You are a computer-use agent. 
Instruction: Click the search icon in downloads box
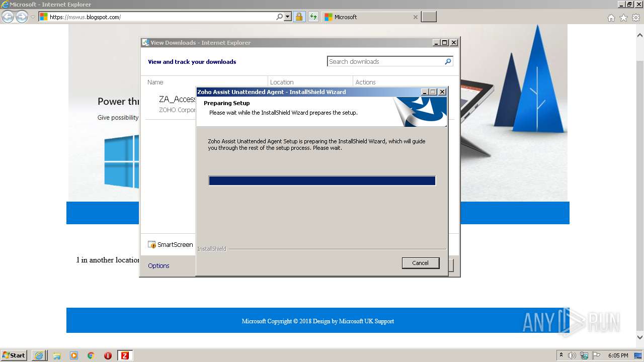(448, 61)
